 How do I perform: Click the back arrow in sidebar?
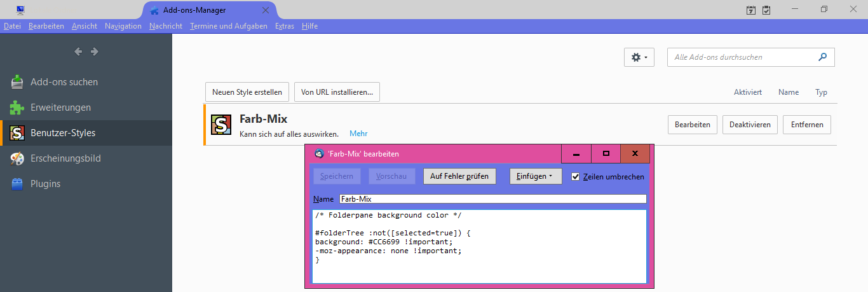78,52
